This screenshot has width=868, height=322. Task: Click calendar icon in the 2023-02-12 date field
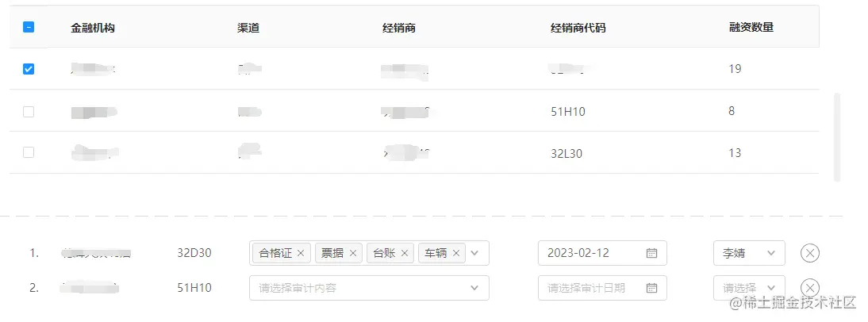[x=651, y=253]
